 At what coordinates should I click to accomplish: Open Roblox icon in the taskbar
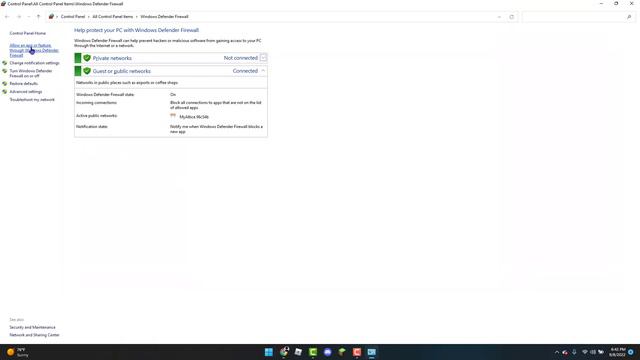(x=298, y=352)
